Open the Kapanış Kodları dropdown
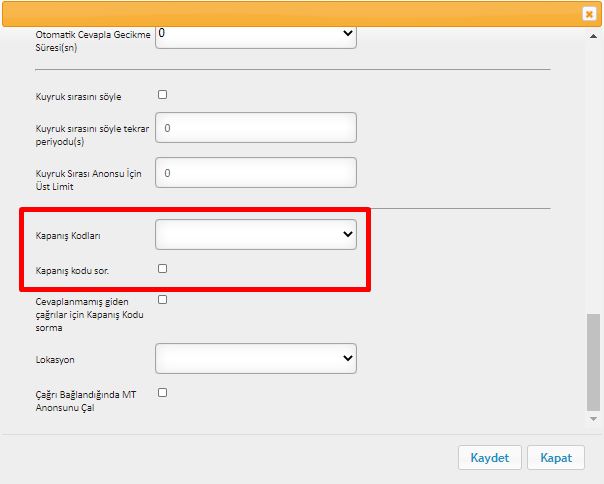This screenshot has height=484, width=604. (x=256, y=234)
